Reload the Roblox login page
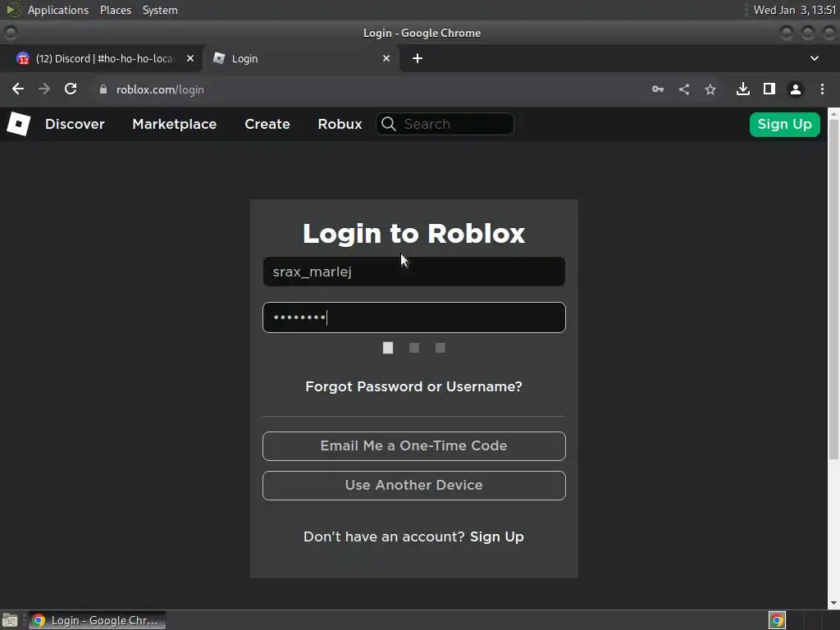Viewport: 840px width, 630px height. tap(71, 89)
